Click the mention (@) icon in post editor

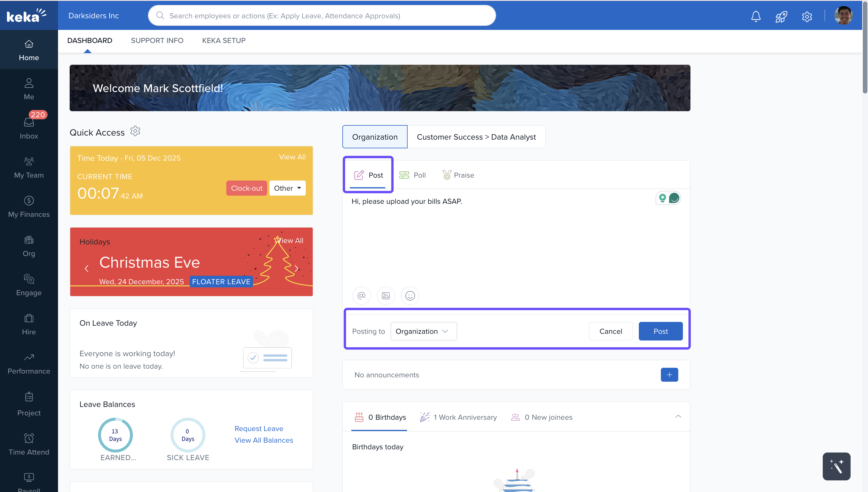(361, 296)
